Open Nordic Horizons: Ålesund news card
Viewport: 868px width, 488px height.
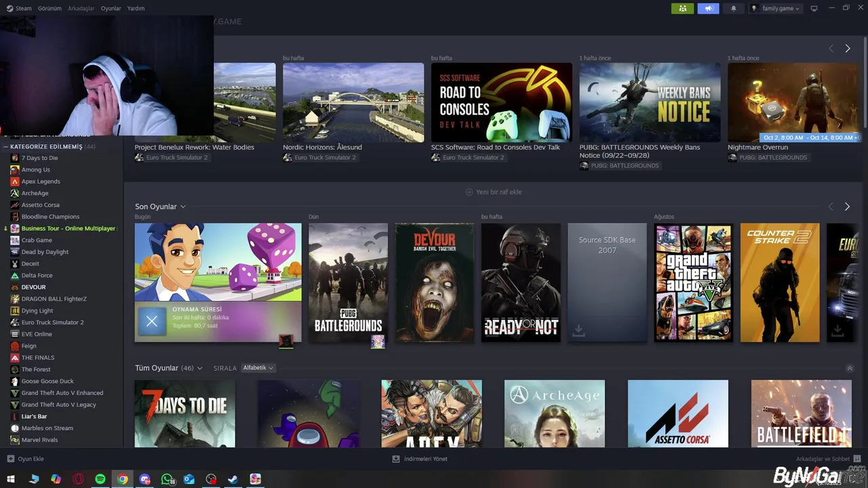coord(353,102)
